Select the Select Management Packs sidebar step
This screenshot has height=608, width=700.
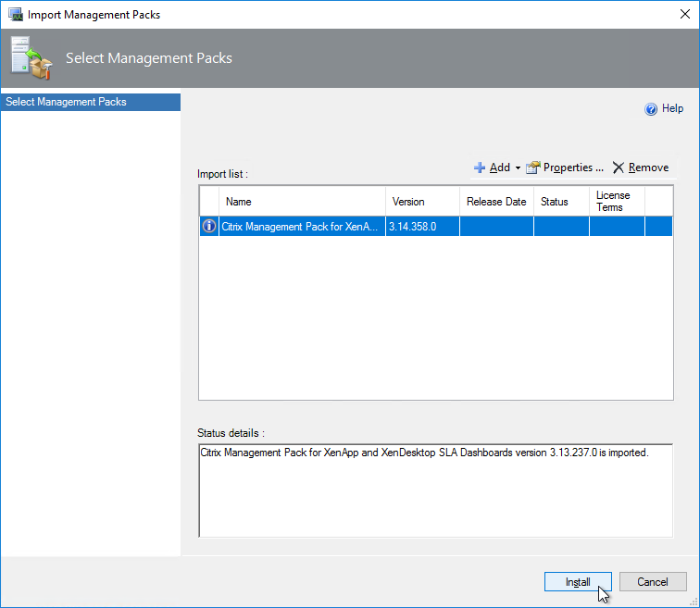click(91, 102)
